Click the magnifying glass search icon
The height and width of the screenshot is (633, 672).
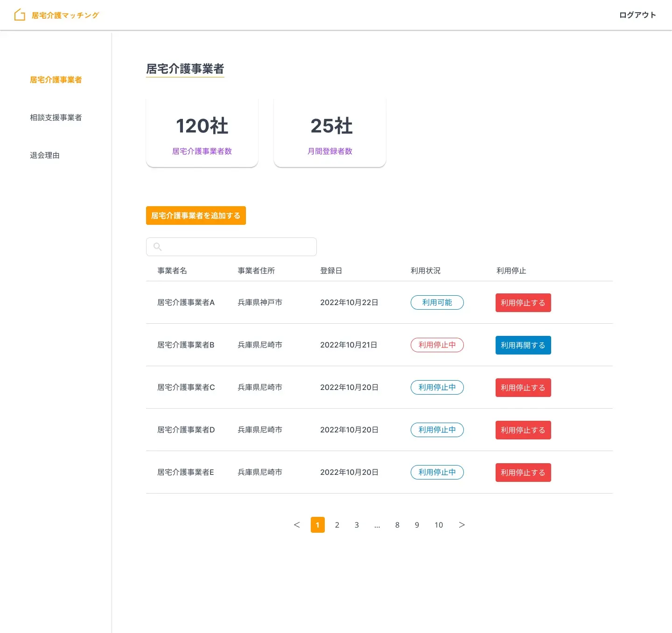158,247
